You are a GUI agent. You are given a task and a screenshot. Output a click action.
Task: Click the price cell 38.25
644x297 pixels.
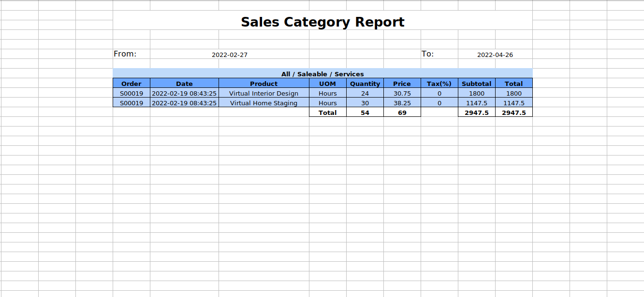coord(402,103)
